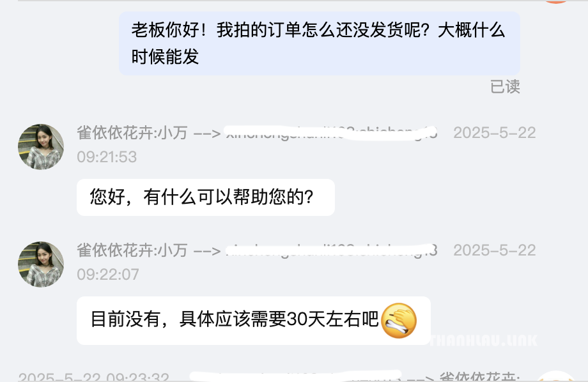Click the facepalm emoji in the reply
The width and height of the screenshot is (588, 382).
(x=399, y=321)
